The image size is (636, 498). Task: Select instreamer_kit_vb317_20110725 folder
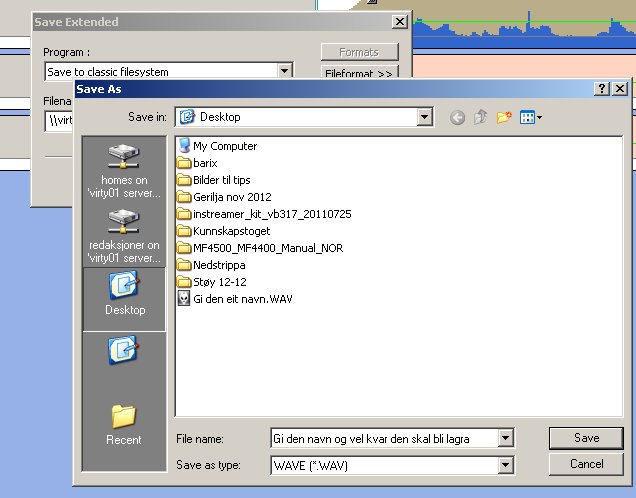(264, 214)
